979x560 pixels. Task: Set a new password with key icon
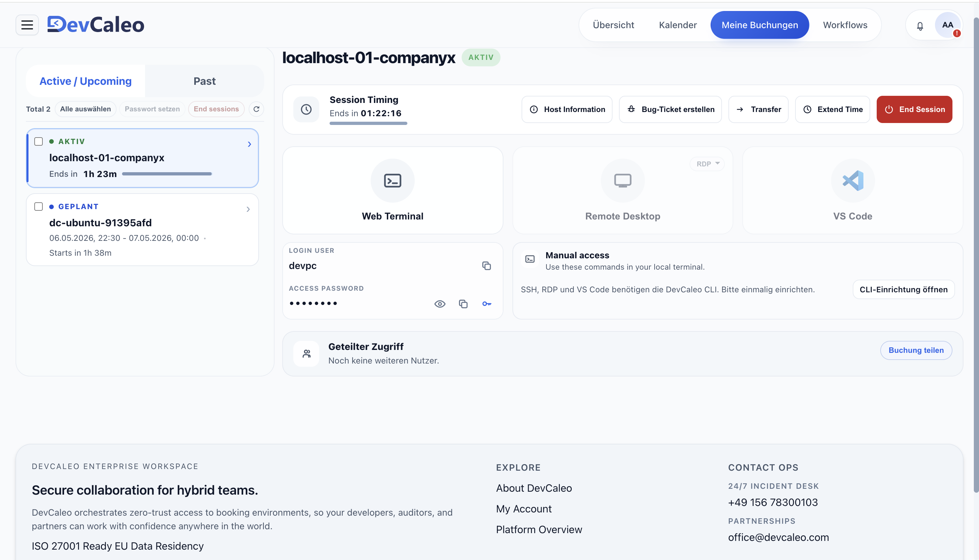[x=487, y=304]
